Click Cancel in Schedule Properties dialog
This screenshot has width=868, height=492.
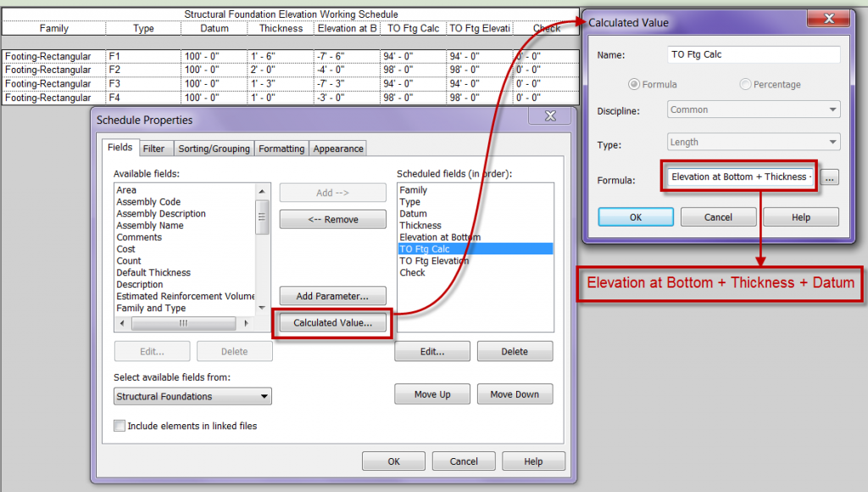(x=464, y=461)
